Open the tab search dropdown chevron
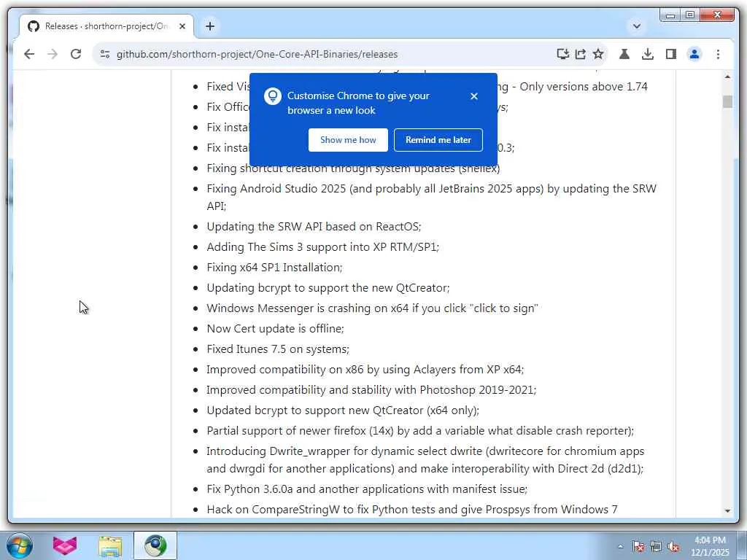 point(636,26)
